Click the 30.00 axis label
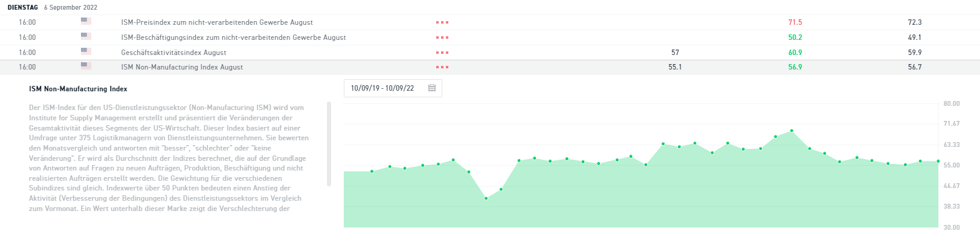 [x=952, y=227]
